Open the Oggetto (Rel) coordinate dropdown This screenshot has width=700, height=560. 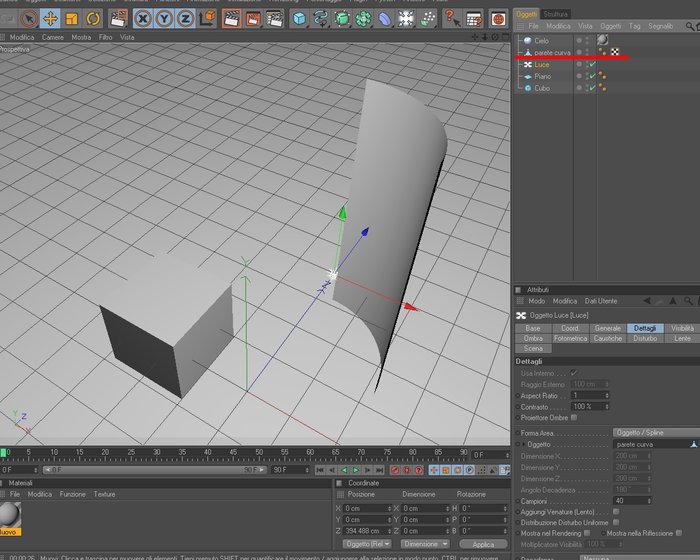click(367, 544)
